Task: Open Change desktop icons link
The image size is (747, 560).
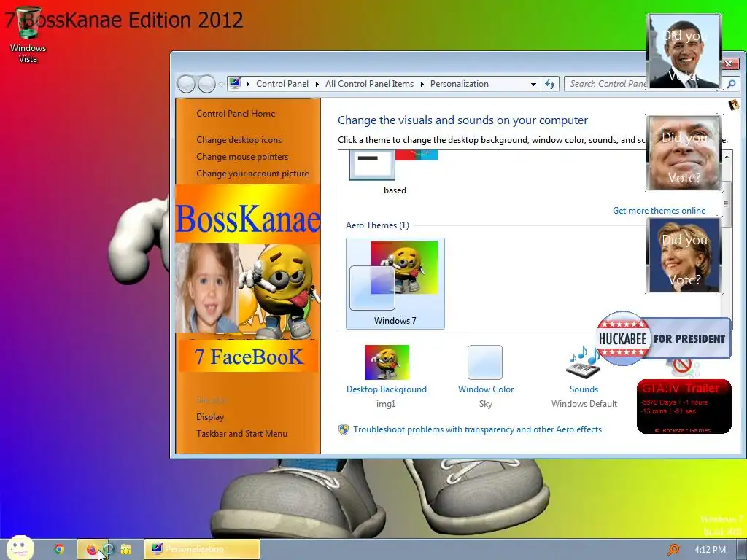Action: pyautogui.click(x=239, y=139)
